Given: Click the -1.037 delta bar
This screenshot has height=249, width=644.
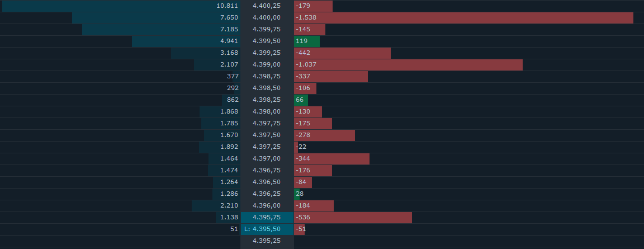Looking at the screenshot, I should click(x=408, y=64).
